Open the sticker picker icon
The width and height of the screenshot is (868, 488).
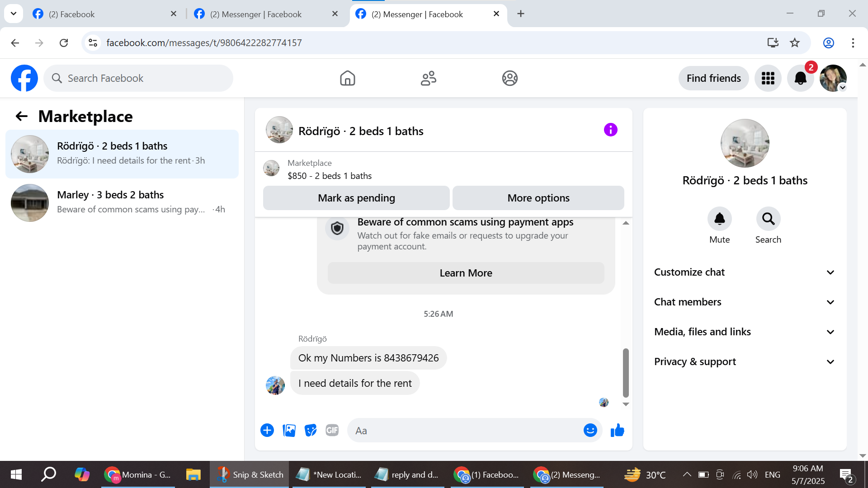click(x=311, y=431)
